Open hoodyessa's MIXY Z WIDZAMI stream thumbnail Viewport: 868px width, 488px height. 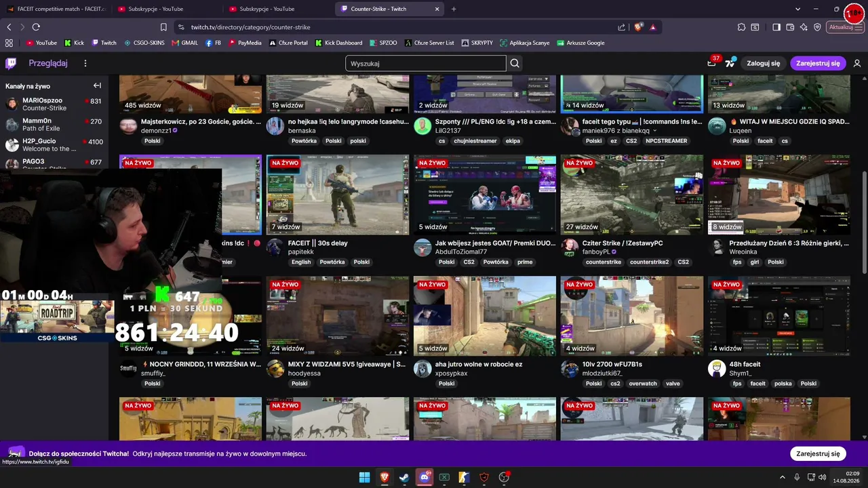(338, 316)
